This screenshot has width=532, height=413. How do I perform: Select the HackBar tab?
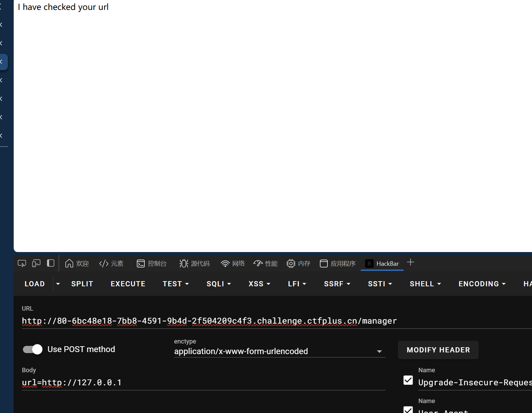click(382, 263)
